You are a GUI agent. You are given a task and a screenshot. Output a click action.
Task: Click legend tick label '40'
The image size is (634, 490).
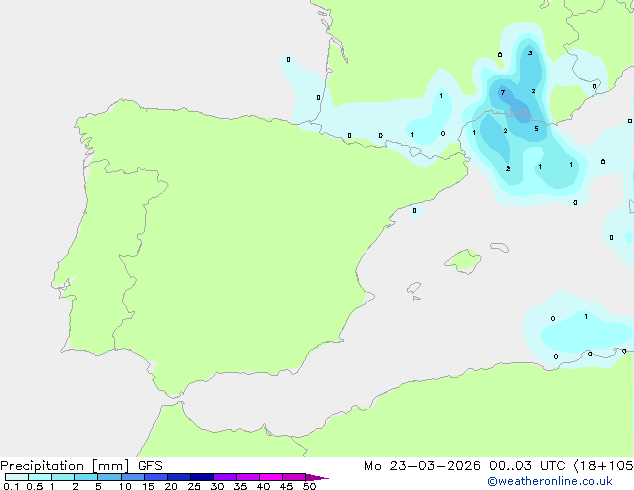click(x=263, y=486)
